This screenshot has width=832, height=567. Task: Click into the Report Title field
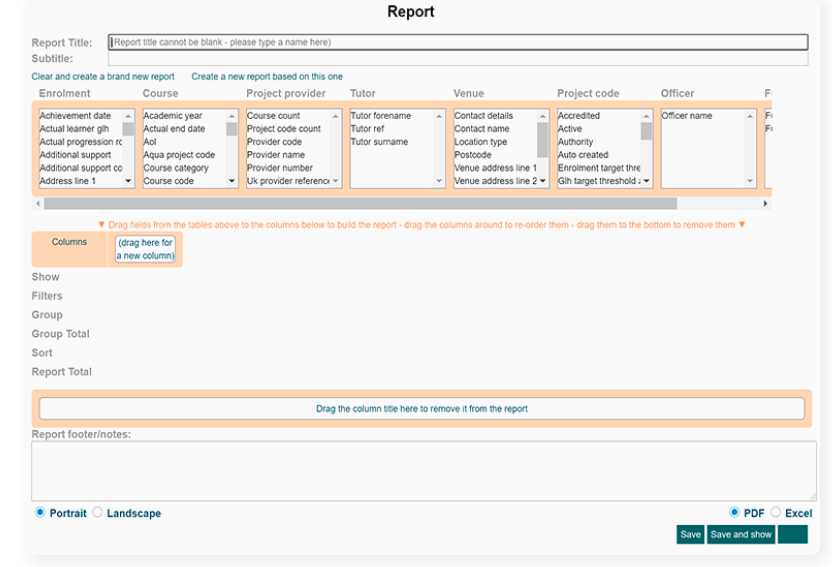(x=457, y=42)
